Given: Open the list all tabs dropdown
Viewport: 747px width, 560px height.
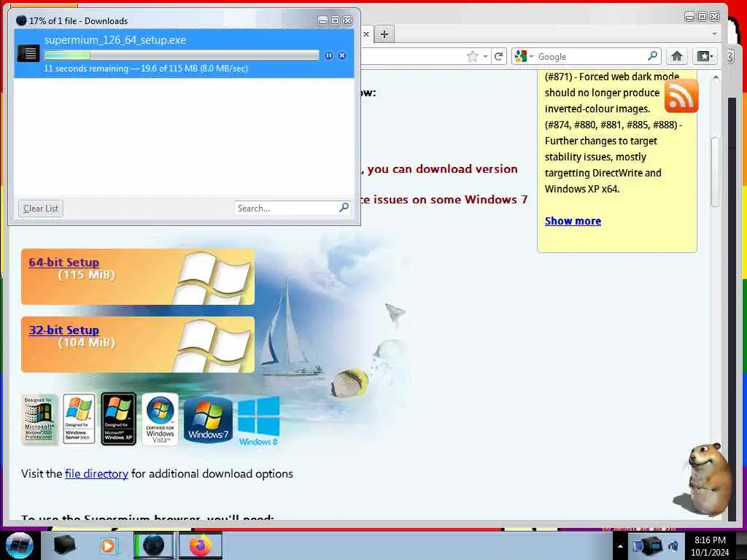Looking at the screenshot, I should [x=714, y=34].
